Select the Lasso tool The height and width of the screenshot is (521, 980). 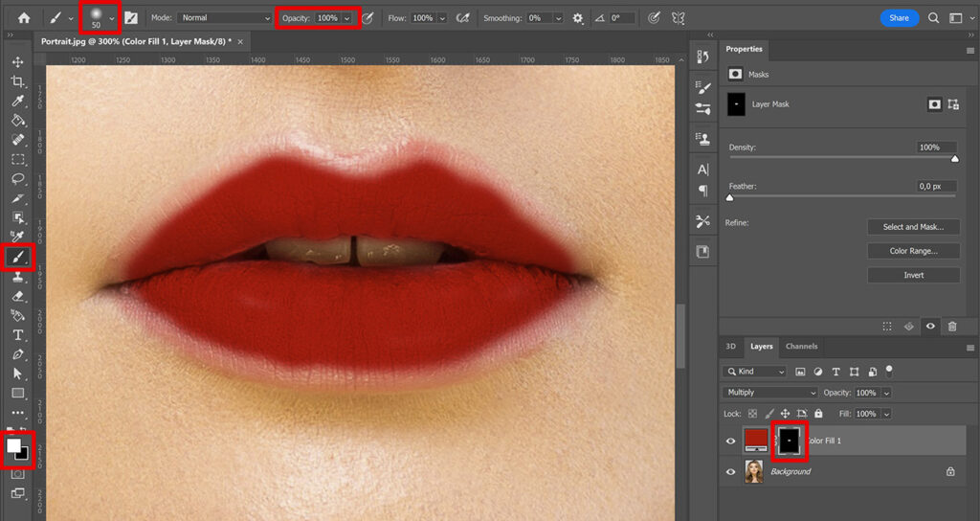coord(17,179)
